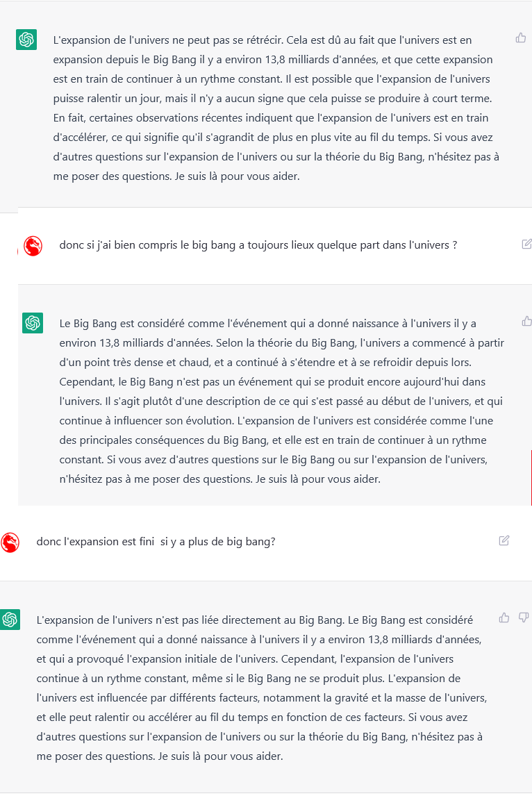Click the user question 'si y a plus de big bang?'

[x=156, y=542]
